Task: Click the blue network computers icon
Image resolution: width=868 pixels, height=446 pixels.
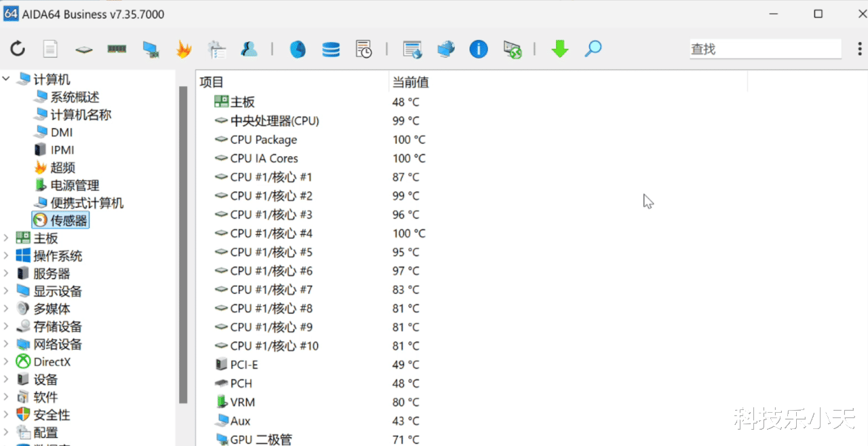Action: [x=446, y=49]
